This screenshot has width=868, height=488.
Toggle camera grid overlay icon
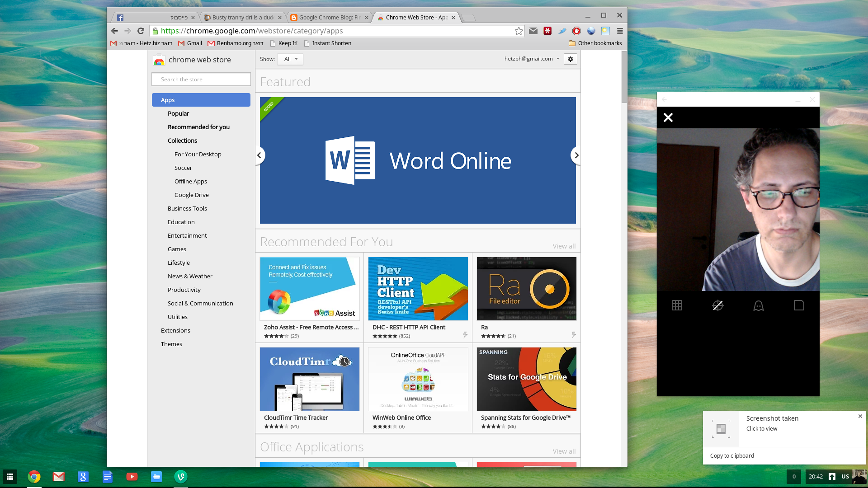677,305
